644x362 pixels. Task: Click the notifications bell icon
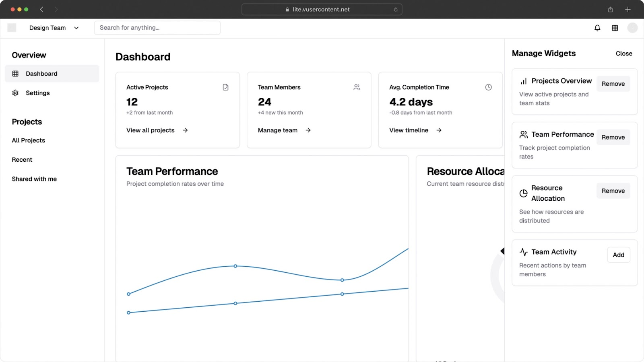coord(597,28)
